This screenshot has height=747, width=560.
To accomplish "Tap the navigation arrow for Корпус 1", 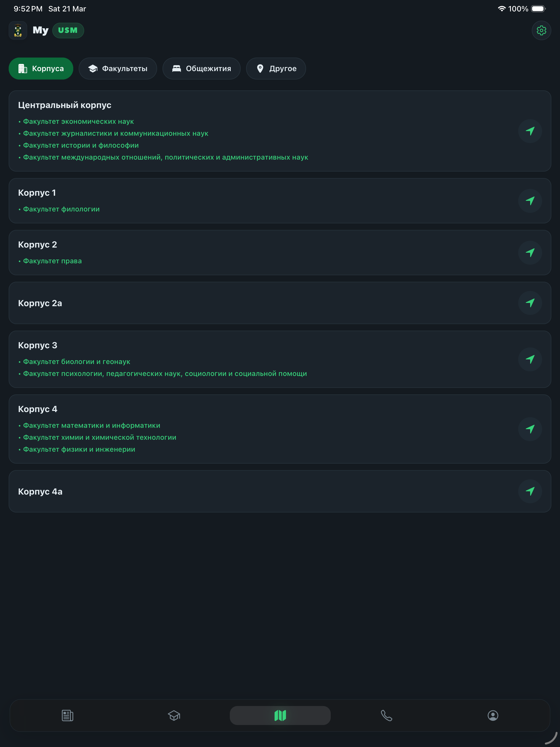I will [530, 201].
